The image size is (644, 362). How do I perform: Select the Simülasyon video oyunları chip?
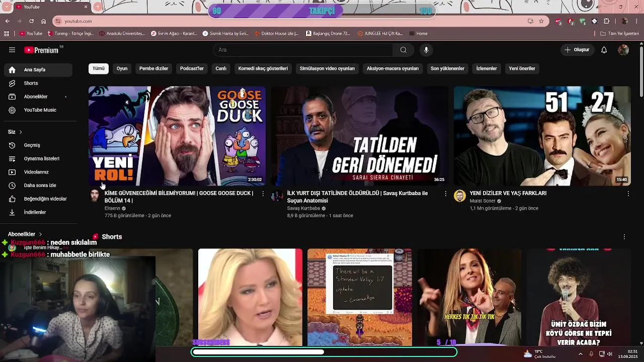pos(327,68)
